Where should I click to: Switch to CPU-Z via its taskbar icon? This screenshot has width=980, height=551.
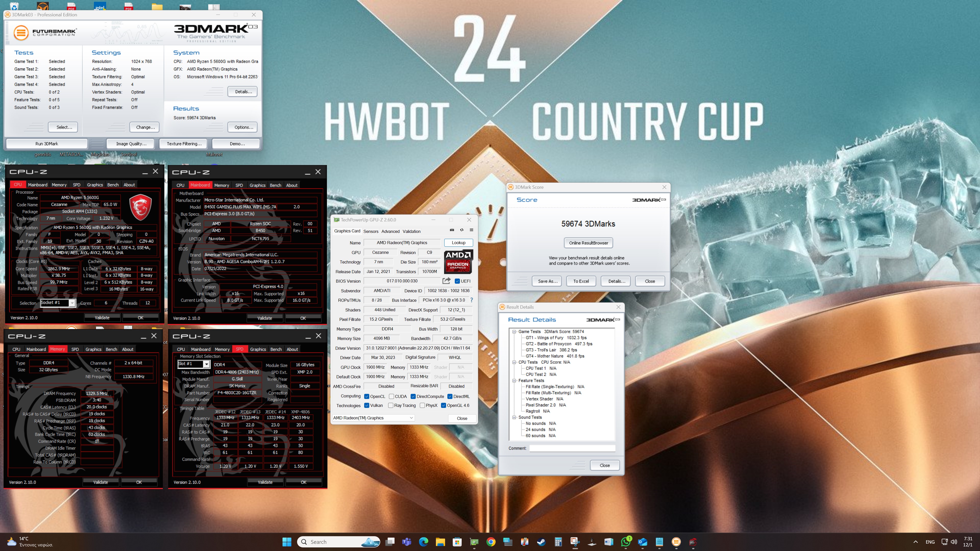point(693,542)
